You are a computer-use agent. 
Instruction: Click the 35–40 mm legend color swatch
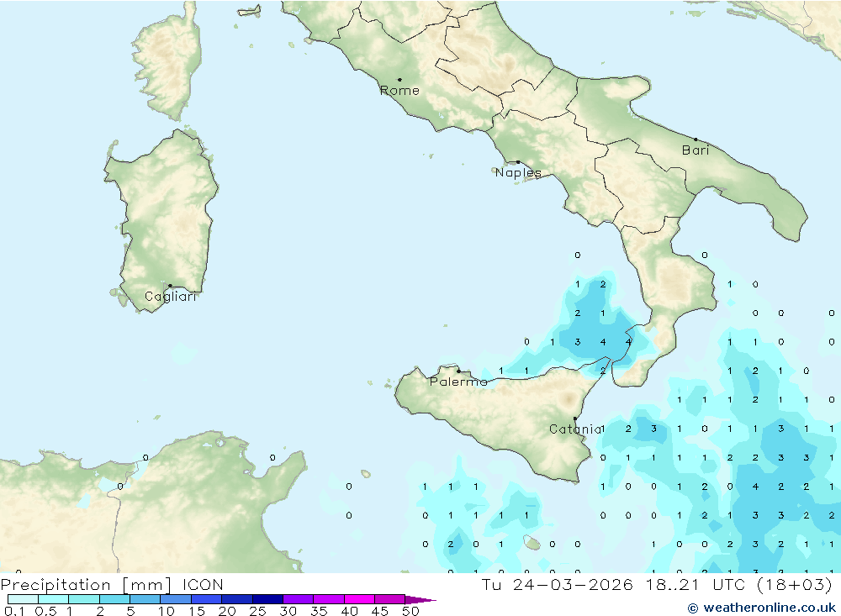pos(329,599)
